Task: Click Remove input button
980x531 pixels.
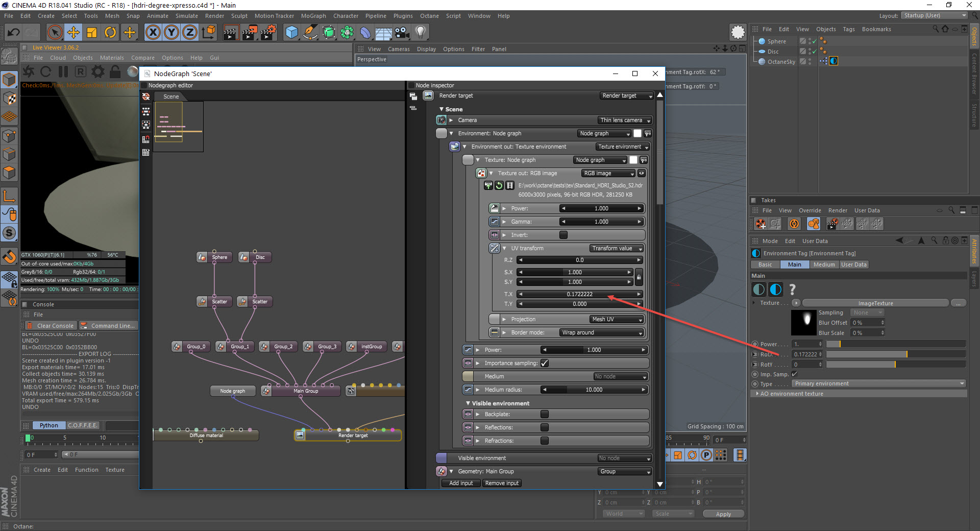Action: point(501,483)
